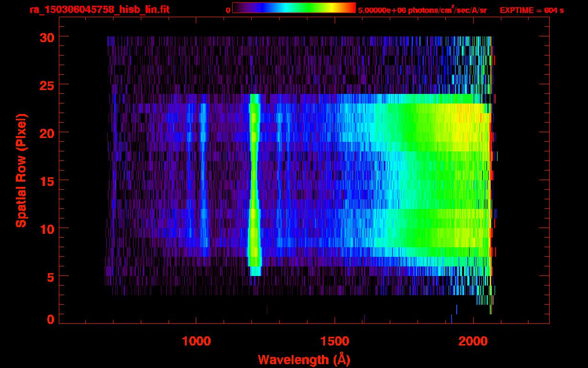Click the Spatial Row (Pixel) axis title

click(x=21, y=170)
